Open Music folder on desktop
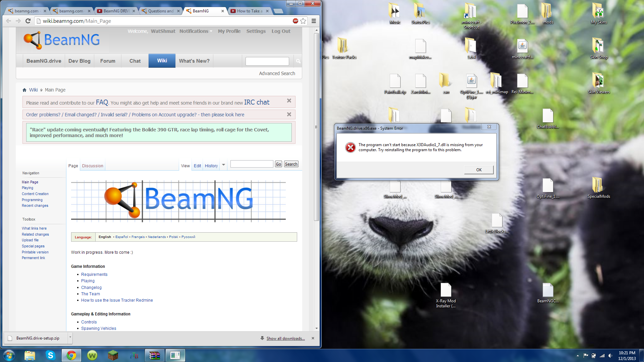The height and width of the screenshot is (362, 644). click(x=395, y=14)
